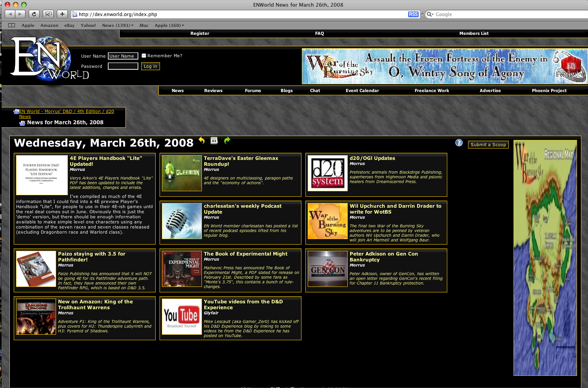588x388 pixels.
Task: Open Paizo staying with 3.5 headline
Action: pyautogui.click(x=92, y=257)
